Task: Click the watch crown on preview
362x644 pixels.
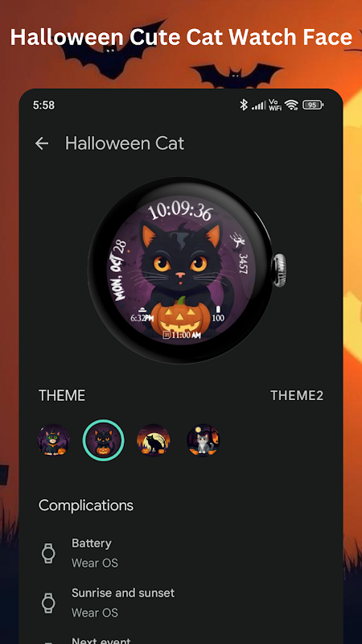Action: (279, 270)
